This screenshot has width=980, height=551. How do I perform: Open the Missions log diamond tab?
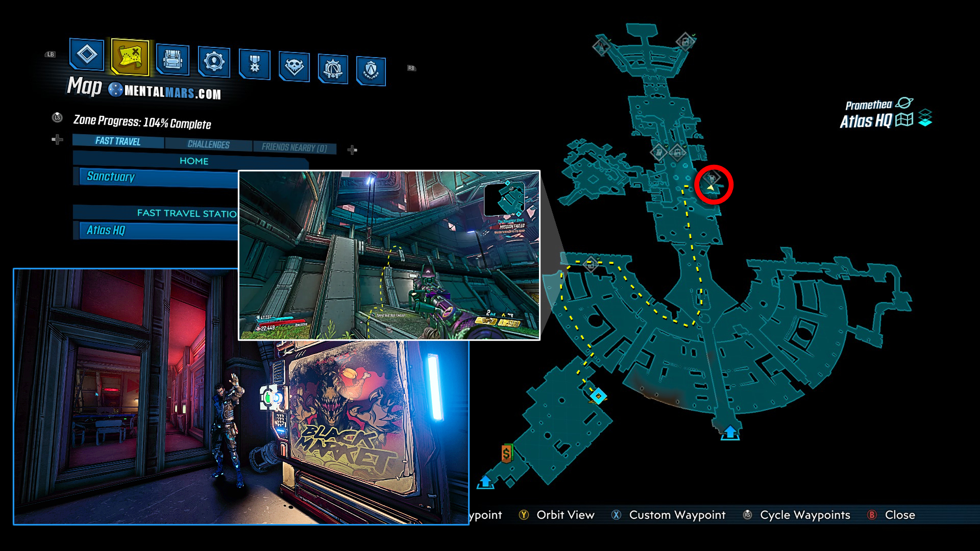(87, 54)
